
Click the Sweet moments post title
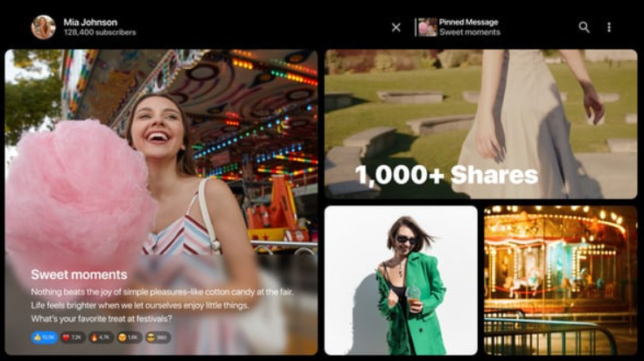[x=79, y=274]
